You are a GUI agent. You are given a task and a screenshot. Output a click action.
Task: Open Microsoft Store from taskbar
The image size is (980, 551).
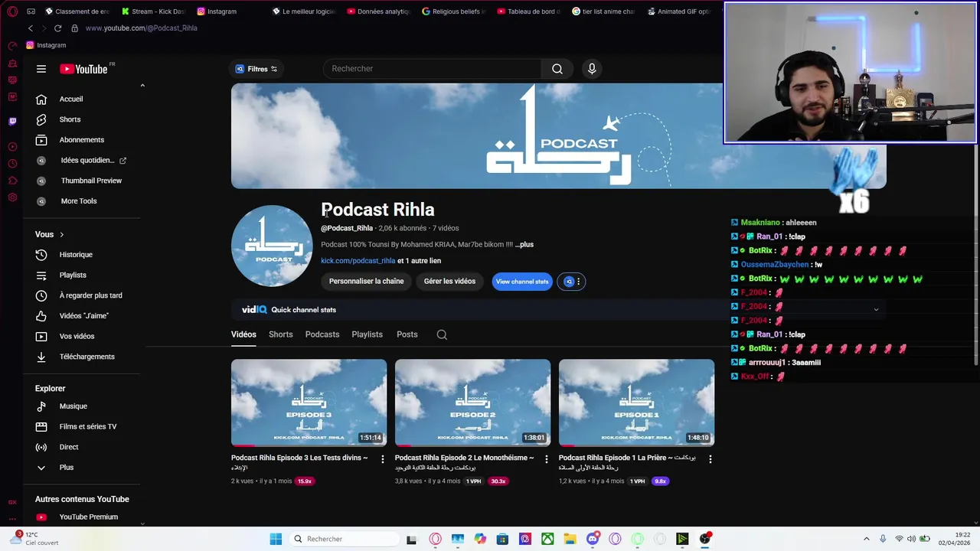point(502,539)
